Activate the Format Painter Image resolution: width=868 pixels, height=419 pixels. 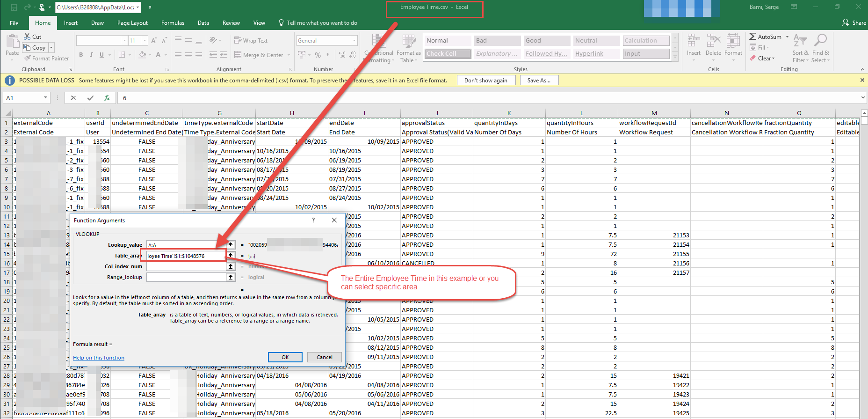[x=47, y=59]
